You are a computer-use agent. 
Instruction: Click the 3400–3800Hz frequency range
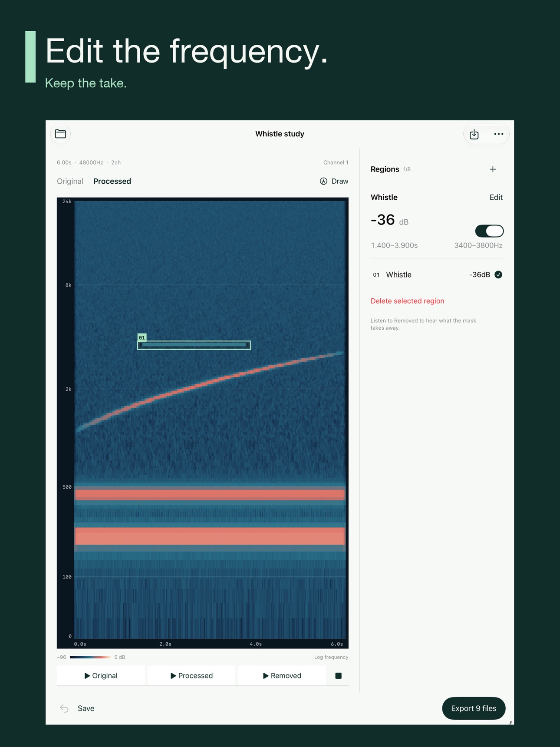(x=478, y=245)
